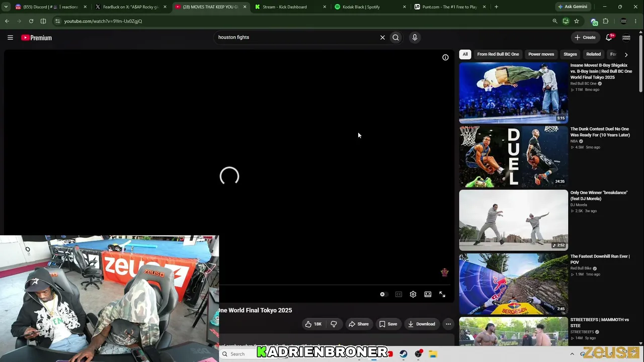
Task: Open the YouTube account avatar menu
Action: (x=626, y=37)
